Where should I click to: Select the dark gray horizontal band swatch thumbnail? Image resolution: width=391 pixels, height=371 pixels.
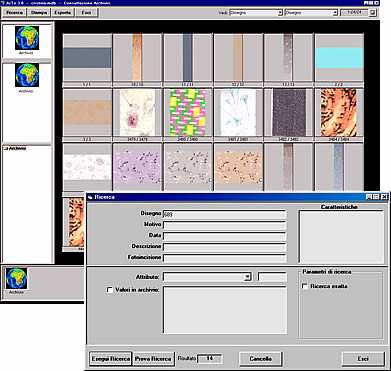87,58
